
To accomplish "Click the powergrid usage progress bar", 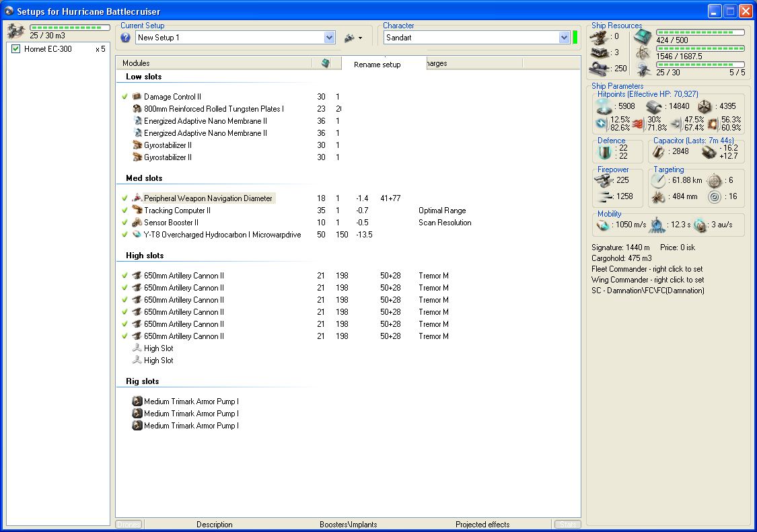I will [x=700, y=48].
